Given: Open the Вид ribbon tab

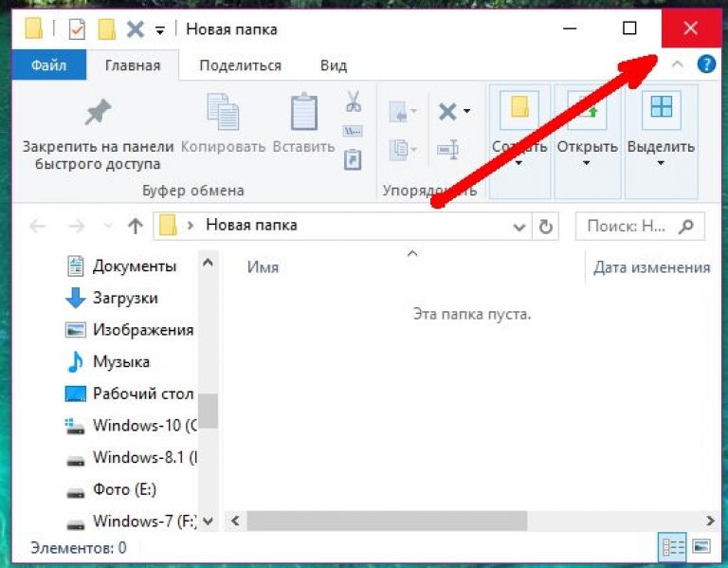Looking at the screenshot, I should point(333,65).
